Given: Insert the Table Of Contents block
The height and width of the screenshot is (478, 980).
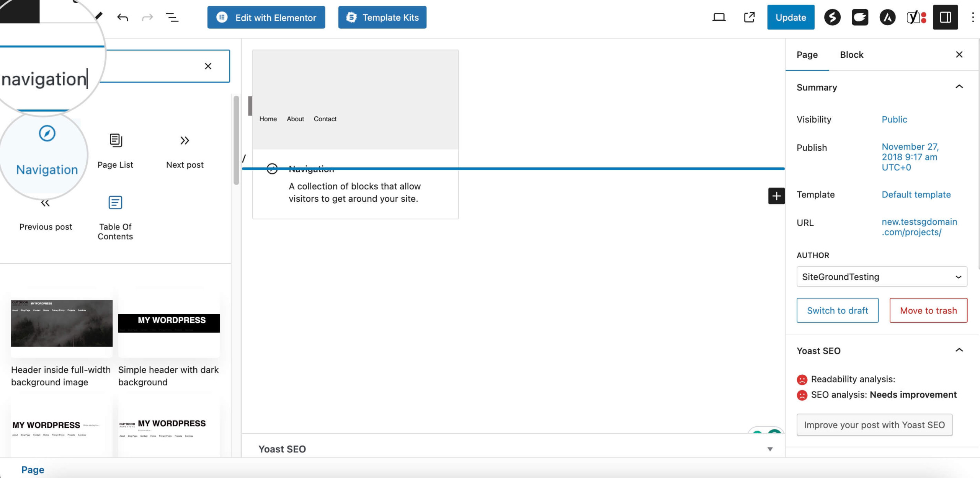Looking at the screenshot, I should (115, 218).
